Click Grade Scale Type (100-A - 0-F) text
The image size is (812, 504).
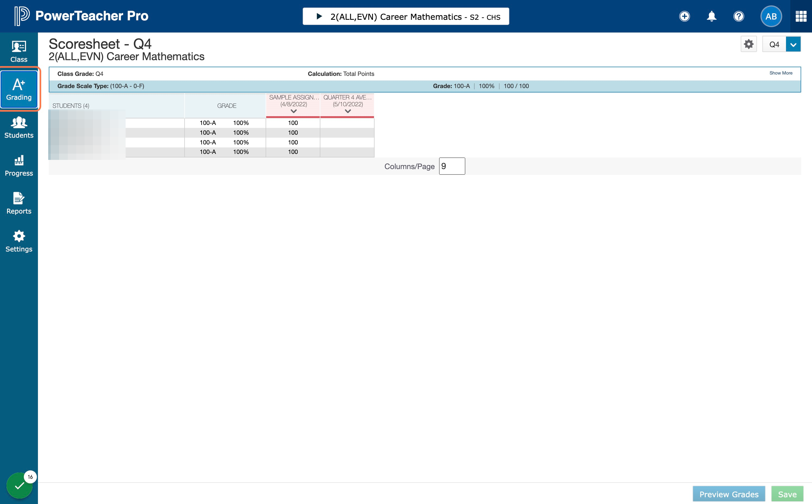pyautogui.click(x=101, y=86)
